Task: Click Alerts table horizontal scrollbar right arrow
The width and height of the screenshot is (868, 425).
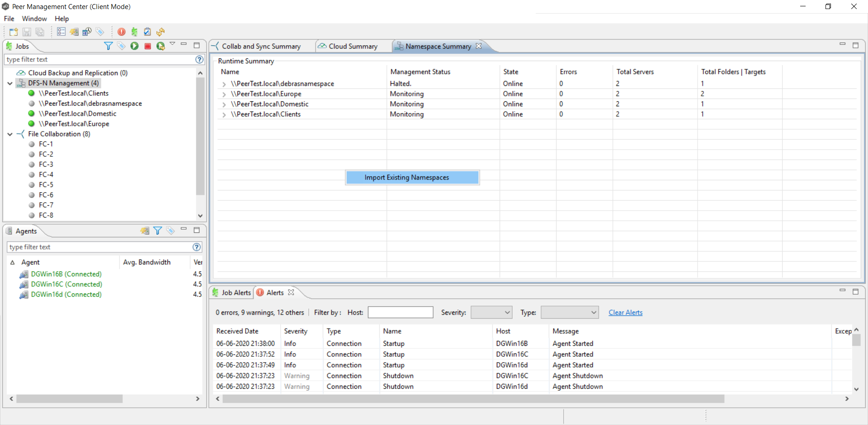Action: pos(847,399)
